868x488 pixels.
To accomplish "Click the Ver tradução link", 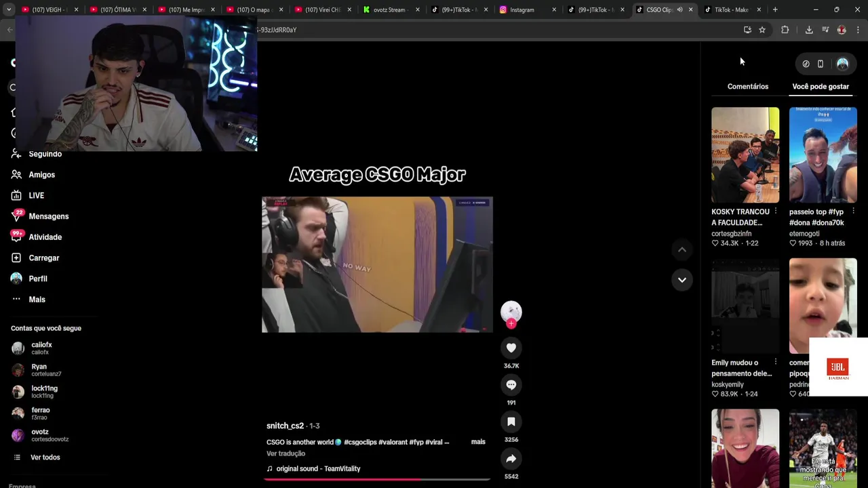I will point(285,453).
